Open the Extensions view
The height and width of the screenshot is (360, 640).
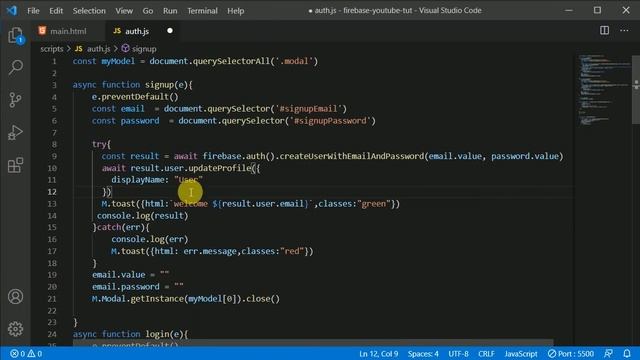pyautogui.click(x=16, y=165)
